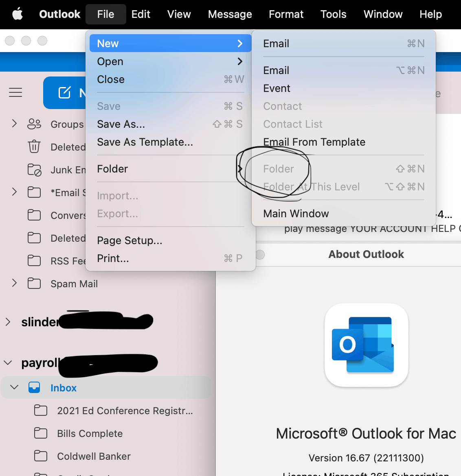
Task: Click the Bills Complete folder icon
Action: (41, 433)
